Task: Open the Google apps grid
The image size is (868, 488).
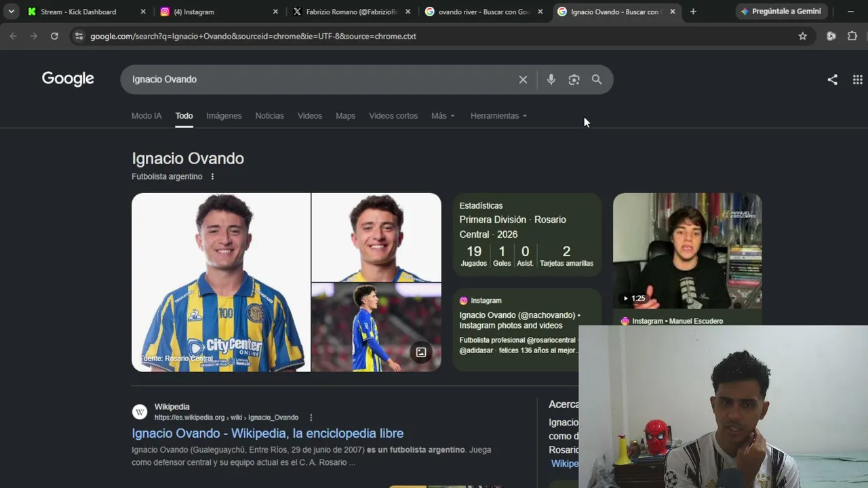Action: [x=858, y=79]
